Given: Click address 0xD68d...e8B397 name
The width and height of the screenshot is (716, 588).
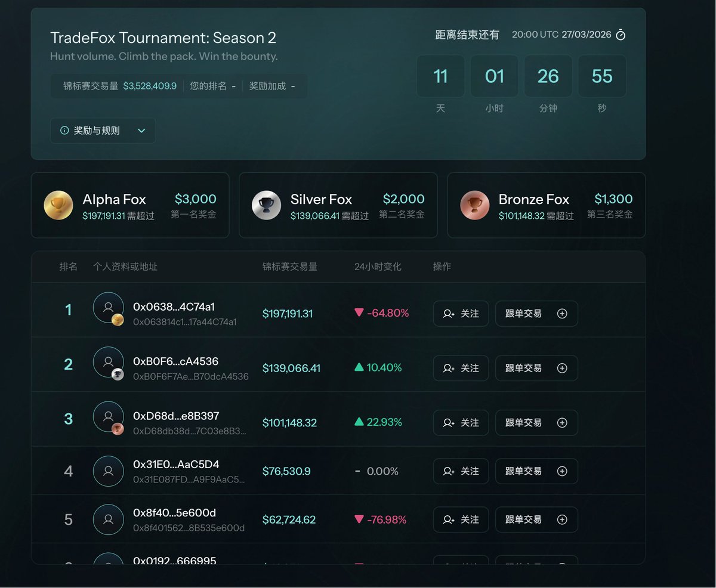Looking at the screenshot, I should [176, 416].
